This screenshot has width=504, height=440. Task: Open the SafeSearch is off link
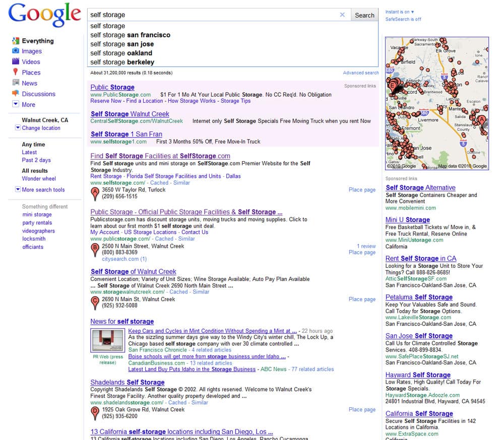click(x=403, y=19)
